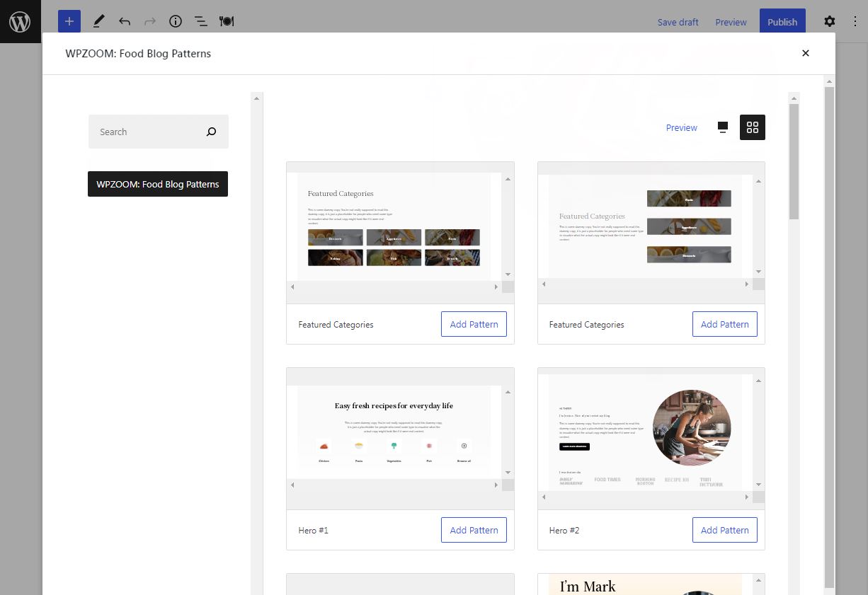Click the Save draft link
The image size is (868, 595).
tap(678, 22)
